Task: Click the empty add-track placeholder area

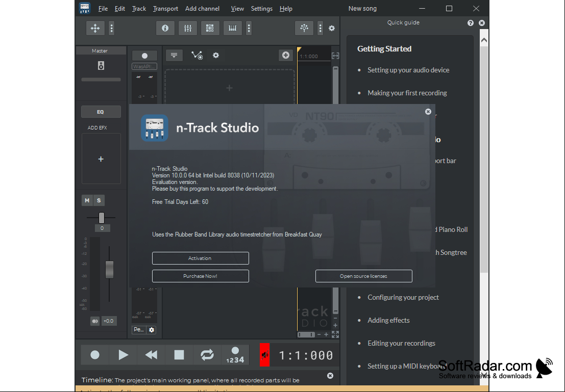Action: (230, 88)
